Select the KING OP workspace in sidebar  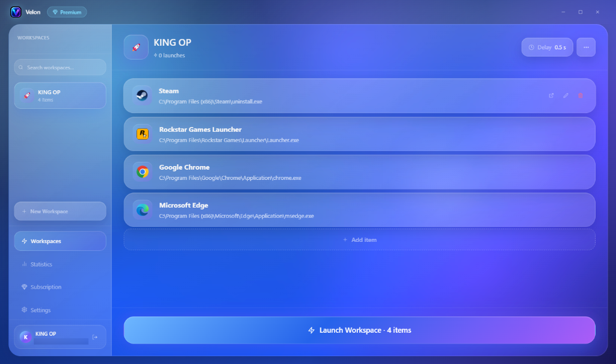point(60,96)
